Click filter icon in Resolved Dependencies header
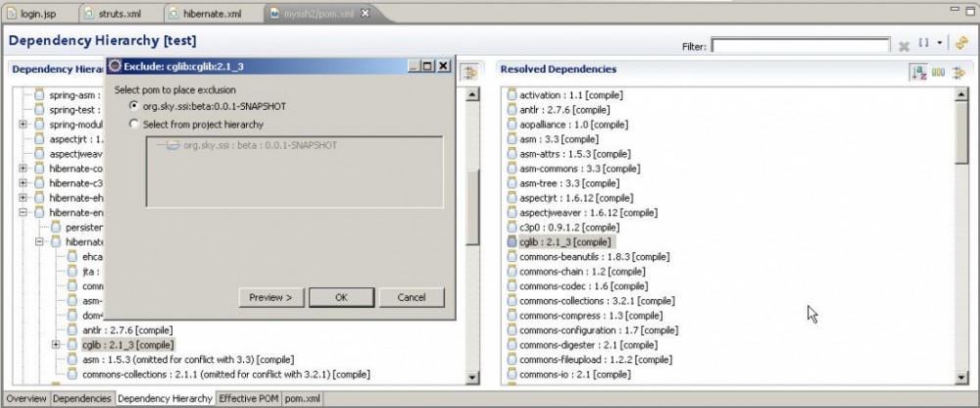The image size is (980, 408). pos(958,73)
